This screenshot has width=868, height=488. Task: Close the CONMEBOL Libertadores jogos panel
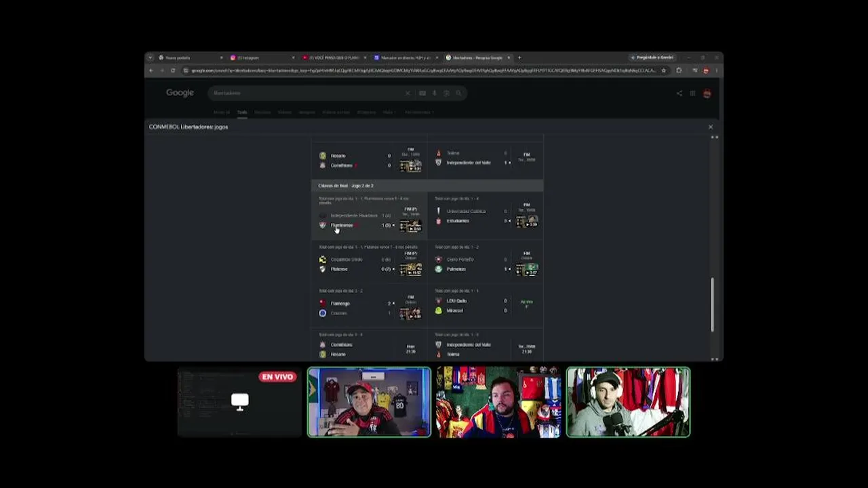[711, 127]
